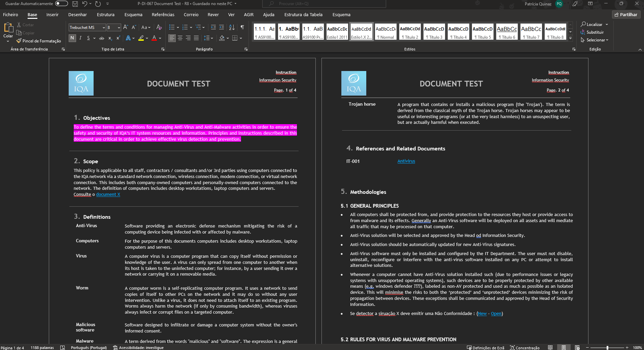Switch to the Inserir tab
This screenshot has width=644, height=350.
[x=52, y=14]
